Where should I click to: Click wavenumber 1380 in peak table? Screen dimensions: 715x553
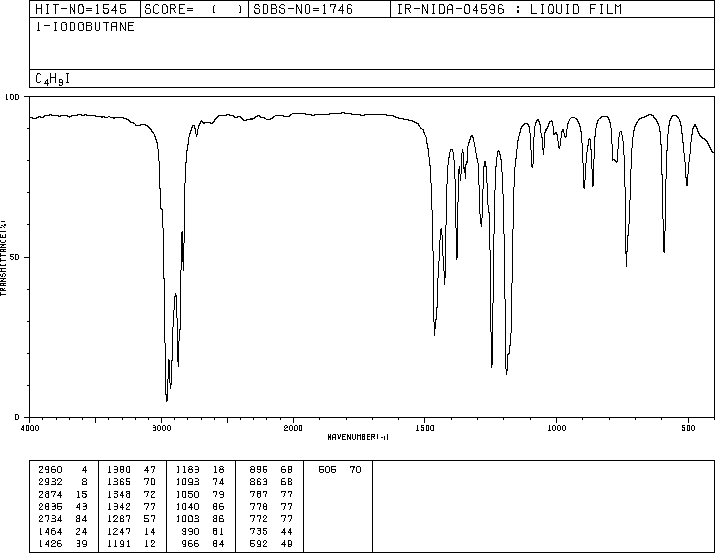click(x=119, y=470)
